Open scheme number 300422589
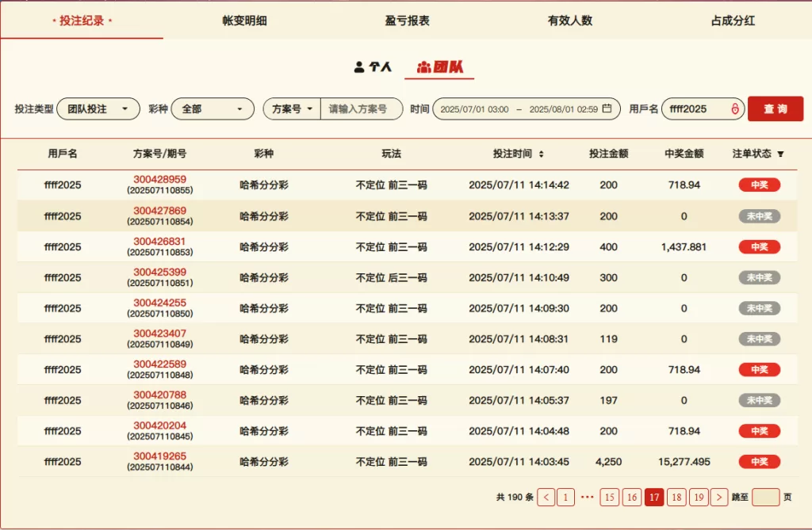Viewport: 812px width, 530px height. click(159, 364)
